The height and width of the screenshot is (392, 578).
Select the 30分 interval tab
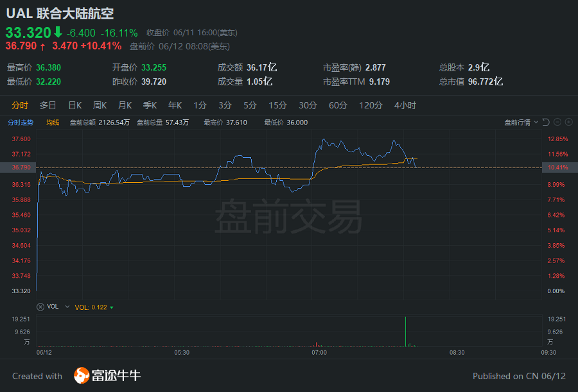[308, 105]
